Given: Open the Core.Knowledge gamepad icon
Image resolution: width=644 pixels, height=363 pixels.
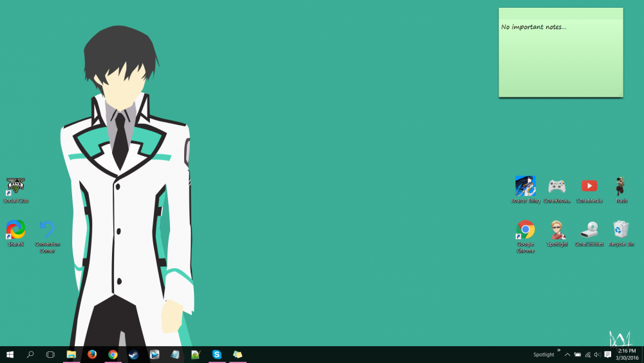Looking at the screenshot, I should tap(557, 186).
